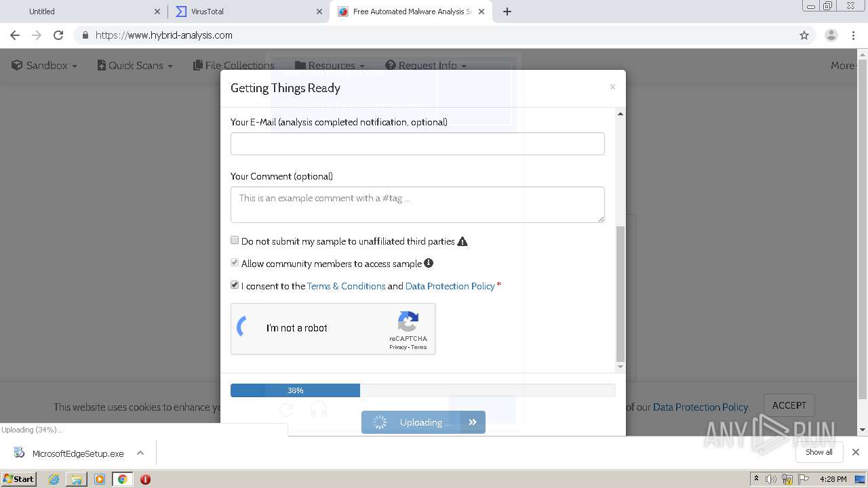Focus the Your E-Mail input field
The height and width of the screenshot is (488, 868).
pyautogui.click(x=418, y=144)
